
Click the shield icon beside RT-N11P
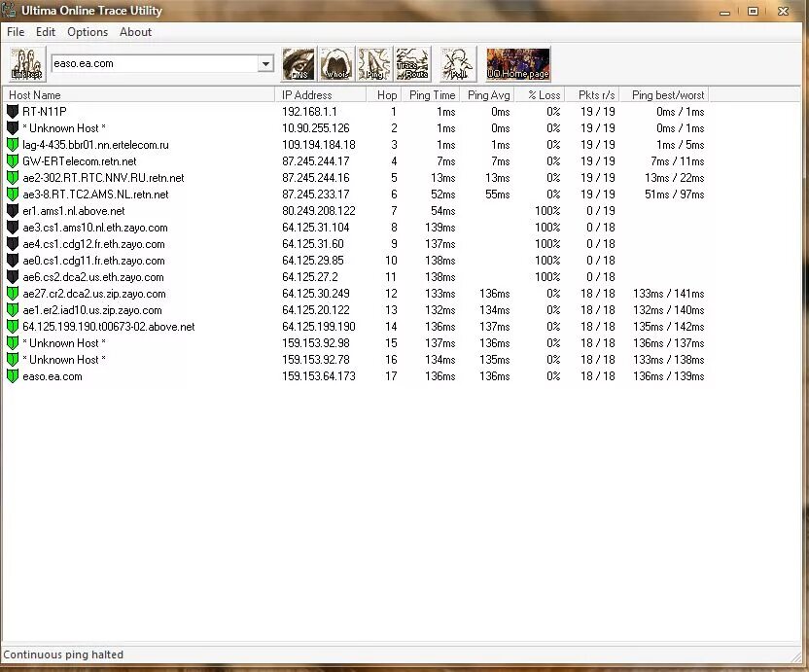pos(13,112)
